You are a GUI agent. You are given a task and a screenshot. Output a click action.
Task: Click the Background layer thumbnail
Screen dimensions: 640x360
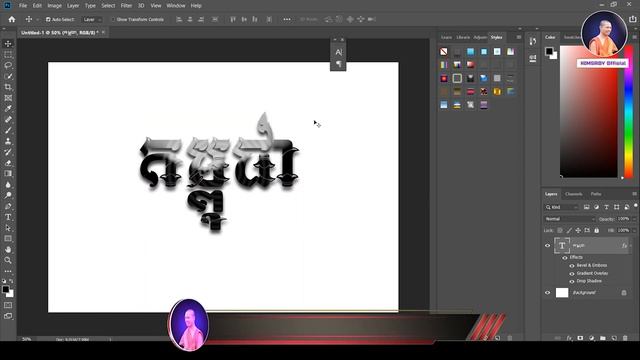pyautogui.click(x=562, y=293)
